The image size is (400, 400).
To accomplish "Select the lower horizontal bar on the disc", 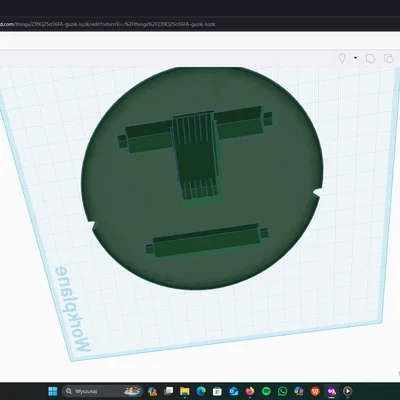I will (207, 241).
